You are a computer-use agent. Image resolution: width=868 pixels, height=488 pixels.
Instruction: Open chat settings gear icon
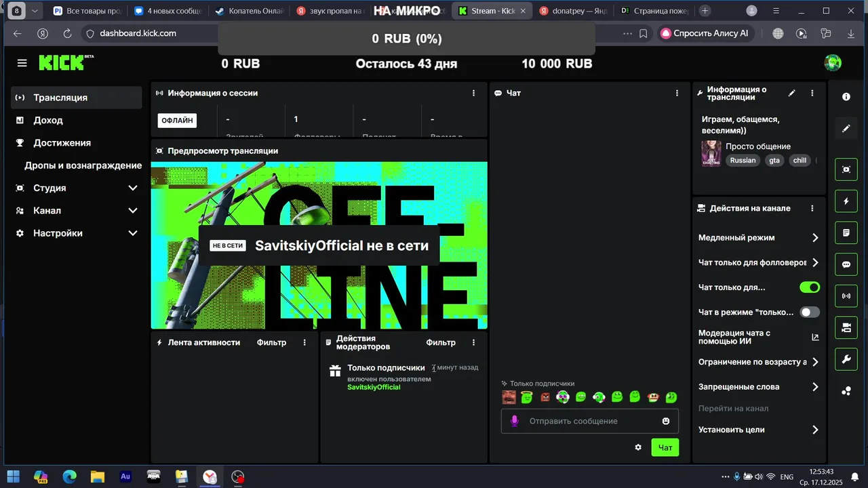638,447
